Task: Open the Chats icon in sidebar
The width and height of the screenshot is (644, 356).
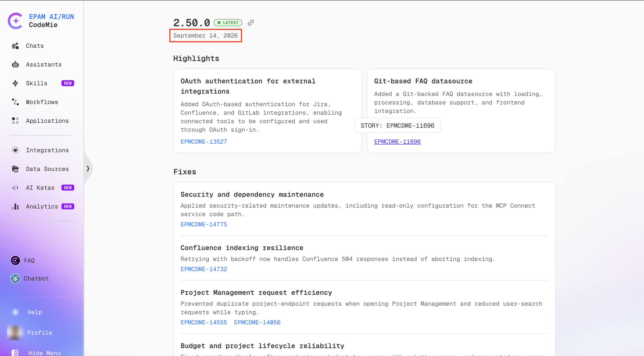Action: (15, 46)
